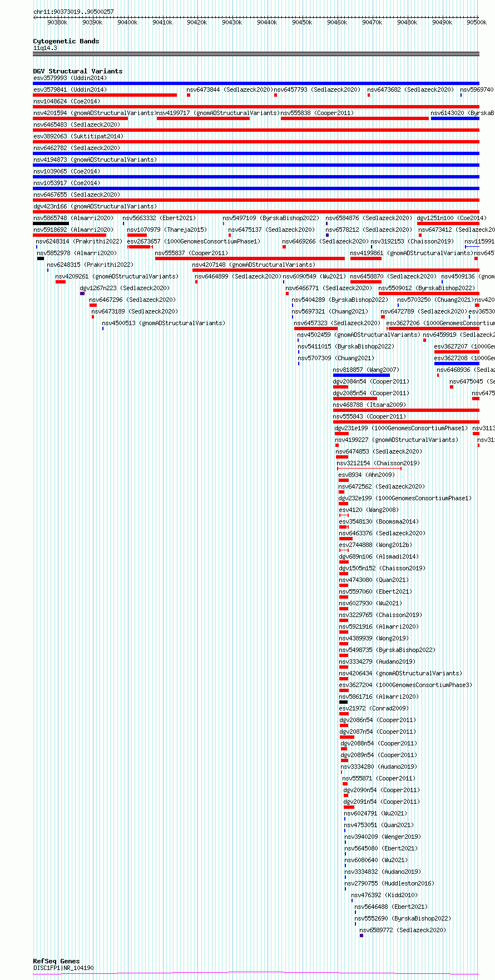495x980 pixels.
Task: Open dgv689n106 (Alsmadi2014) variant
Action: [379, 556]
